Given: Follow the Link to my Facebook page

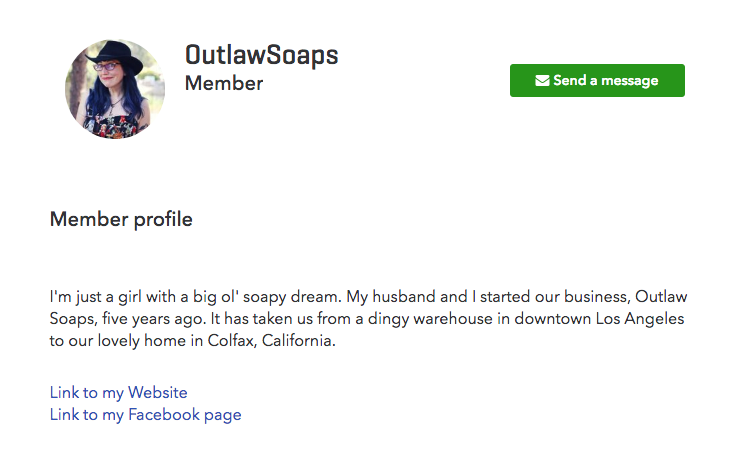Looking at the screenshot, I should pyautogui.click(x=146, y=414).
